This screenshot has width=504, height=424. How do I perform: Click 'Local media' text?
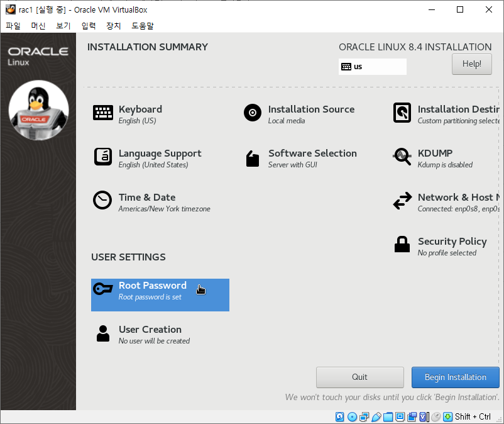287,121
